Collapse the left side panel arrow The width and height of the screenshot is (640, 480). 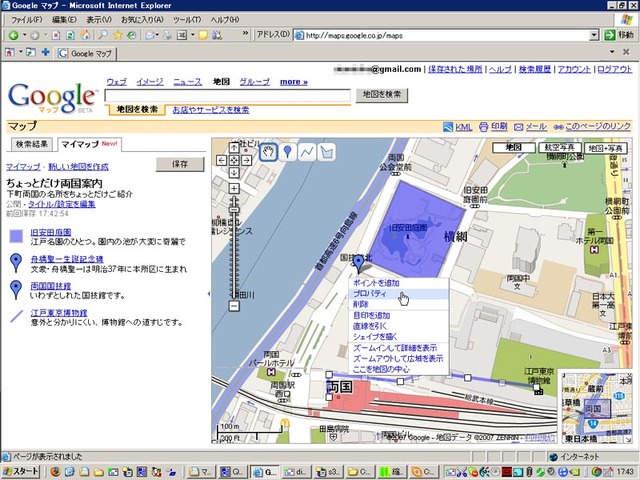click(x=208, y=294)
